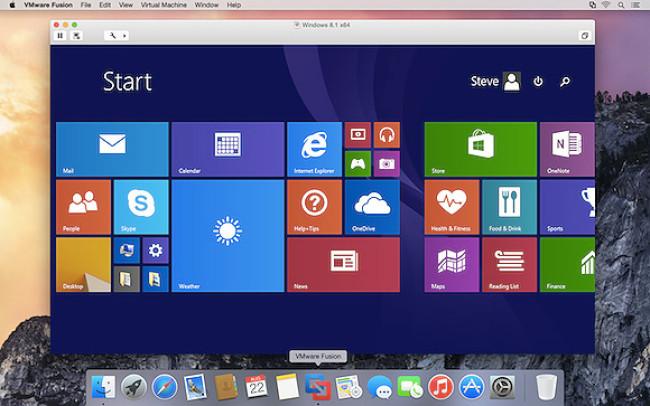Image resolution: width=650 pixels, height=406 pixels.
Task: Open Steve's user account menu
Action: (x=495, y=82)
